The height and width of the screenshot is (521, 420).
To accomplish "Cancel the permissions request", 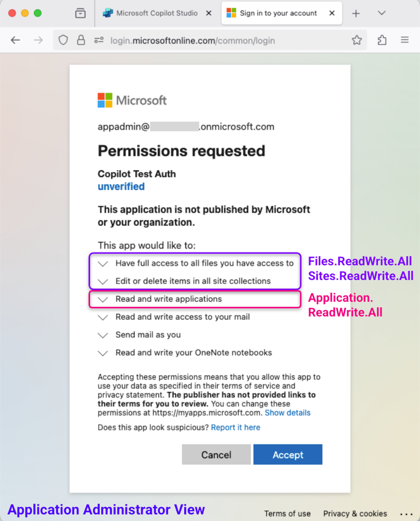I will [216, 455].
